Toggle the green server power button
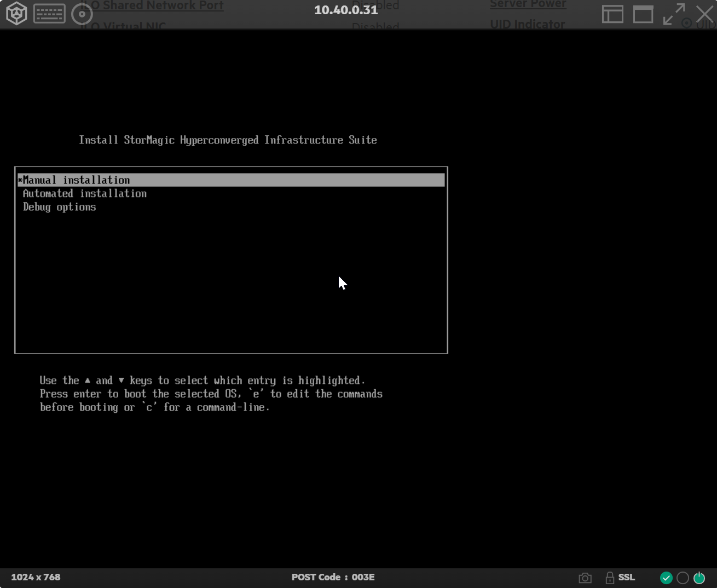The width and height of the screenshot is (717, 588). pos(699,578)
